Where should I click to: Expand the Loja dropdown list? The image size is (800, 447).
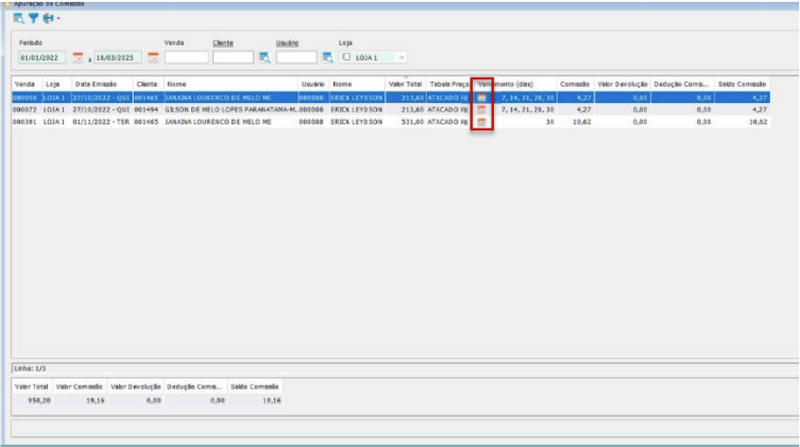402,58
